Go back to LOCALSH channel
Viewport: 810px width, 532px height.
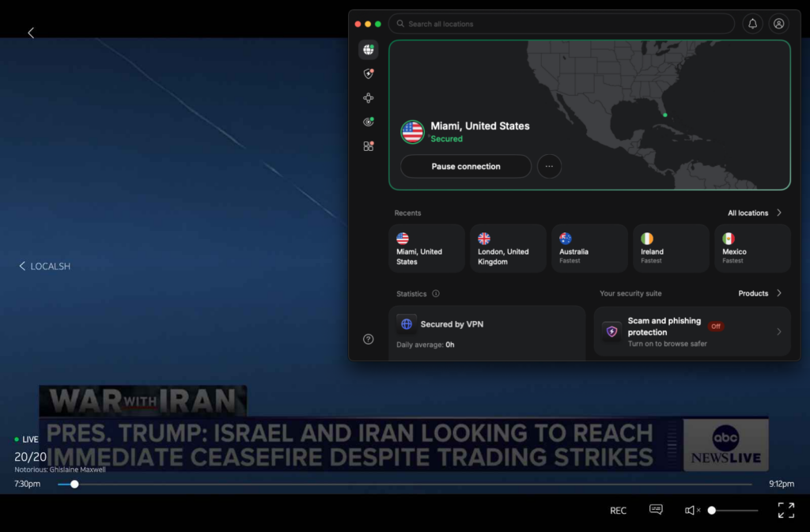44,266
